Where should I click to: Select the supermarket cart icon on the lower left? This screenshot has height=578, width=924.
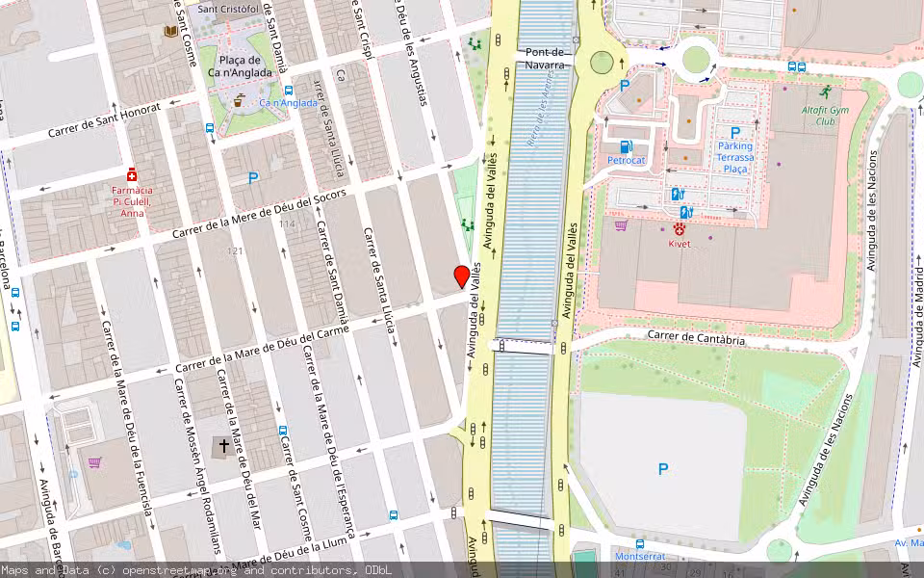pos(92,461)
